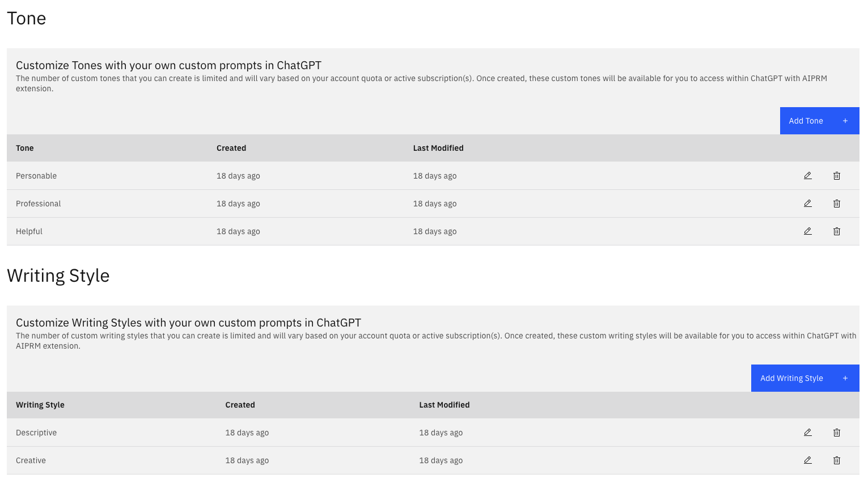Delete the Helpful tone

coord(837,231)
